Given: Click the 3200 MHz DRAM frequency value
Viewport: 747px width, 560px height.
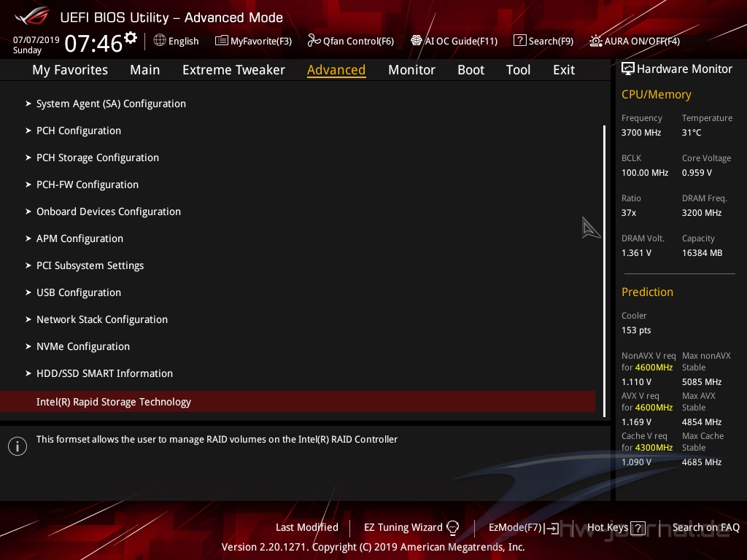Looking at the screenshot, I should click(702, 212).
